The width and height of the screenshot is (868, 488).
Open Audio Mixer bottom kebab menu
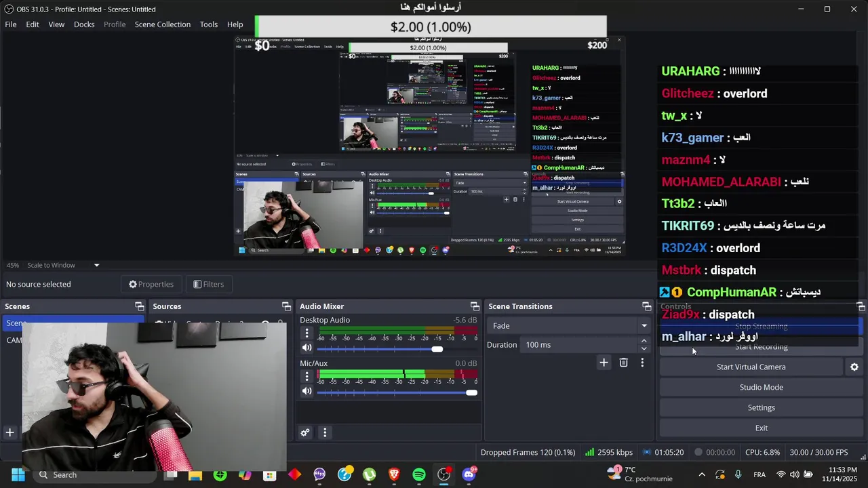325,432
